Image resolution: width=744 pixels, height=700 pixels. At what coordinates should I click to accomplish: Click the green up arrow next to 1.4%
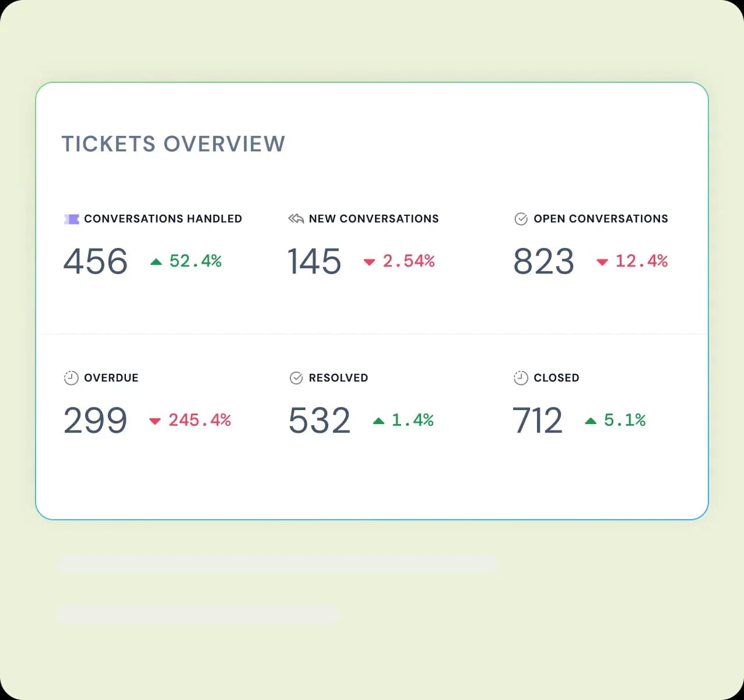[378, 421]
